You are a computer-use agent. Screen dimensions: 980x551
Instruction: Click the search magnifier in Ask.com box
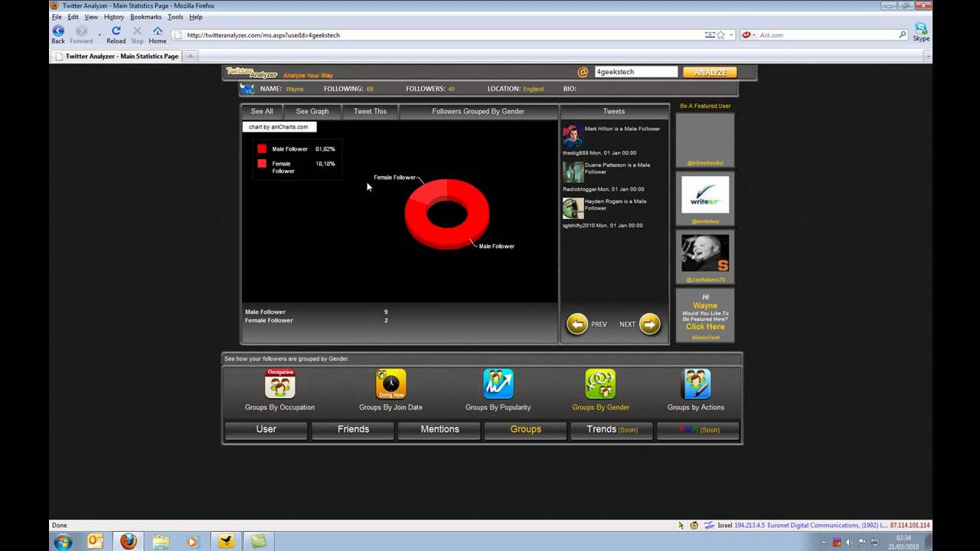tap(903, 35)
